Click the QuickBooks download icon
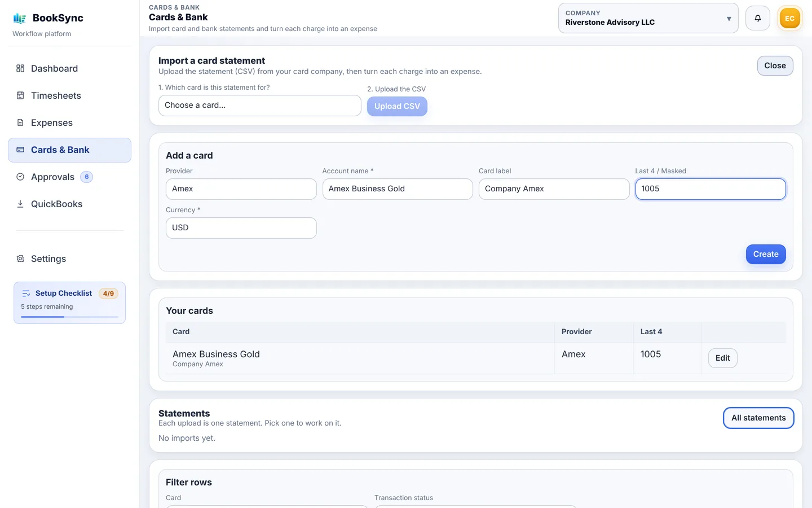Image resolution: width=812 pixels, height=508 pixels. 20,204
